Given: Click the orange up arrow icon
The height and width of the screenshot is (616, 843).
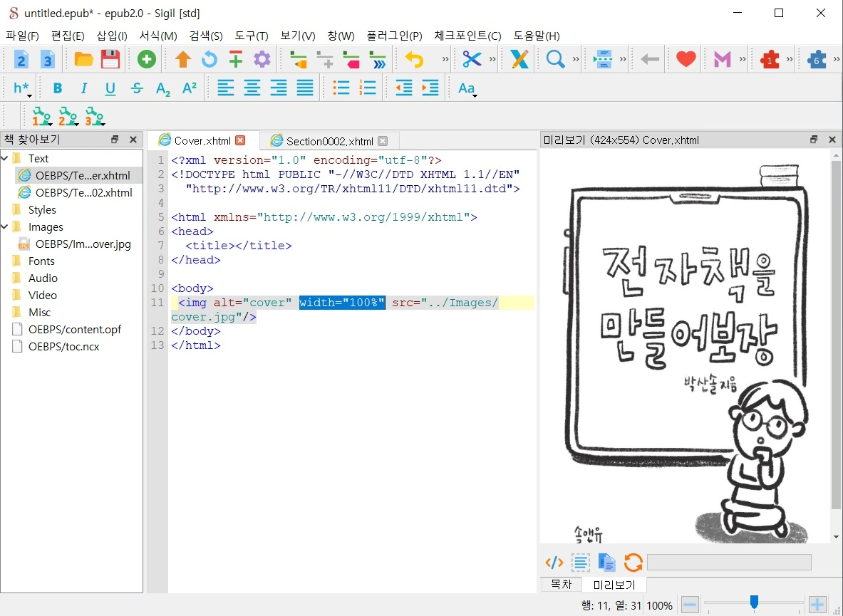Looking at the screenshot, I should (183, 59).
